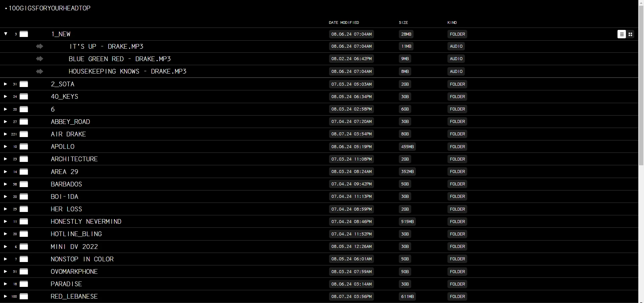
Task: Select the HER LOSS folder name
Action: [66, 209]
